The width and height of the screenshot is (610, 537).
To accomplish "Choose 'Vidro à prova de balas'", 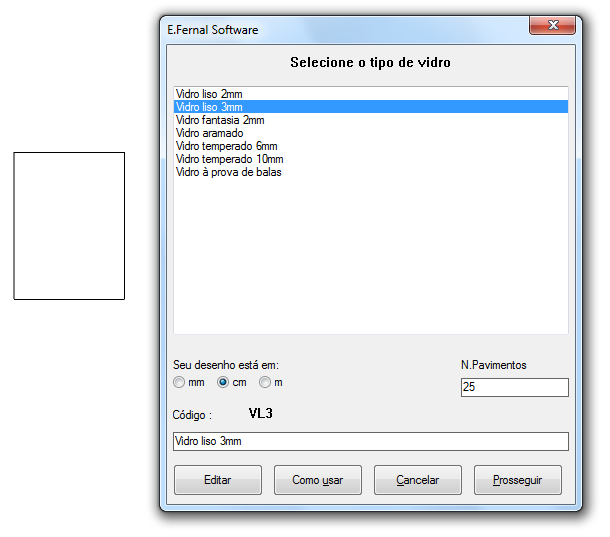I will (228, 172).
